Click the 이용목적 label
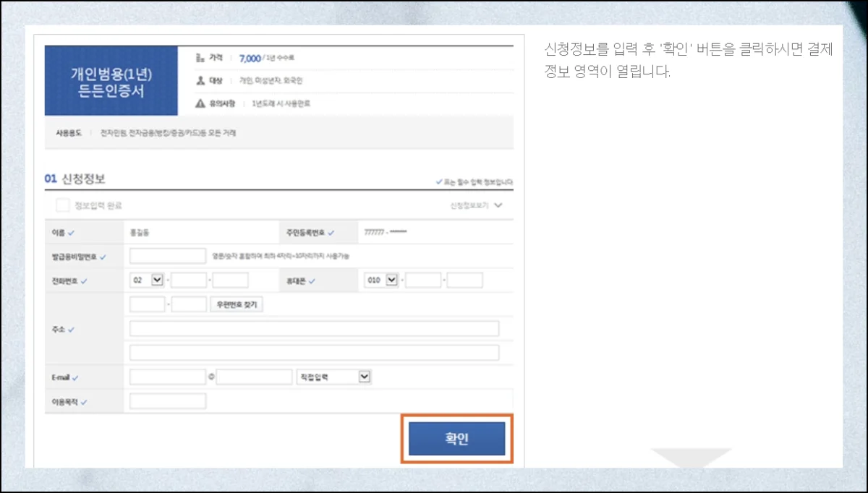Viewport: 868px width, 493px height. click(x=66, y=400)
